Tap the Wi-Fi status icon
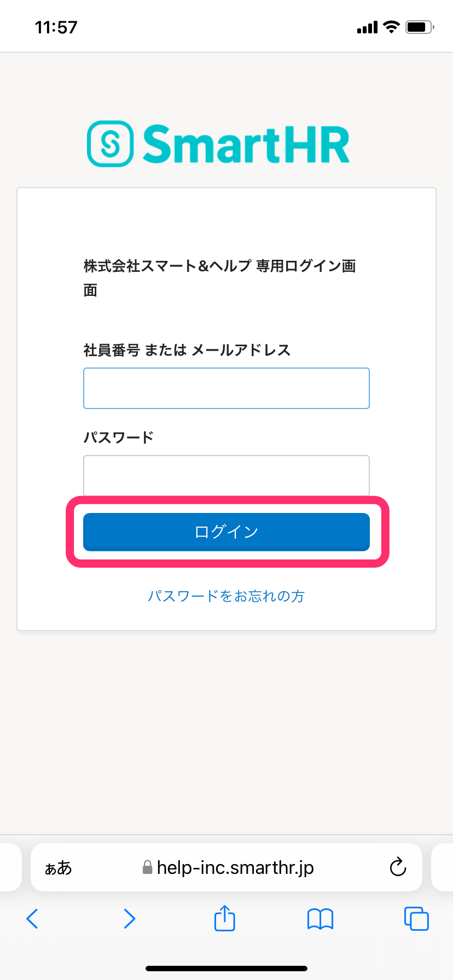Viewport: 453px width, 980px height. (392, 27)
